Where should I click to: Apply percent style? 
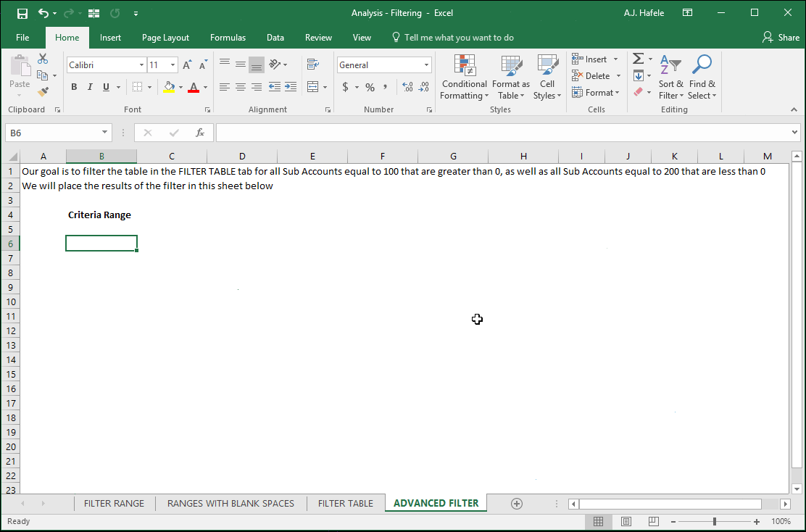pyautogui.click(x=370, y=87)
